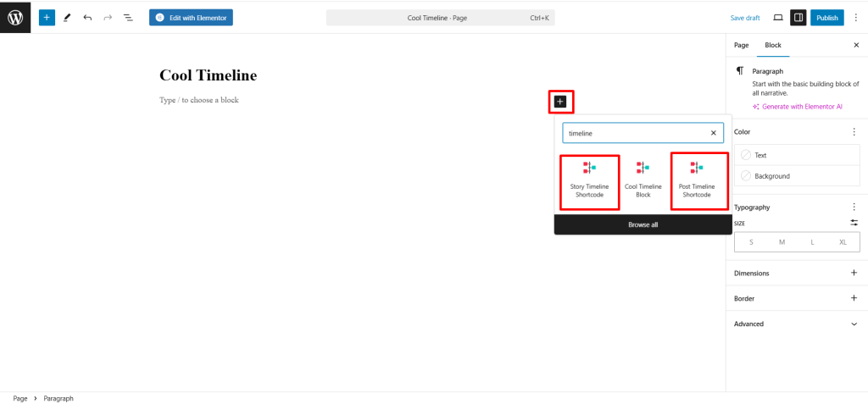Clear the timeline search text
This screenshot has height=404, width=868.
coord(713,133)
